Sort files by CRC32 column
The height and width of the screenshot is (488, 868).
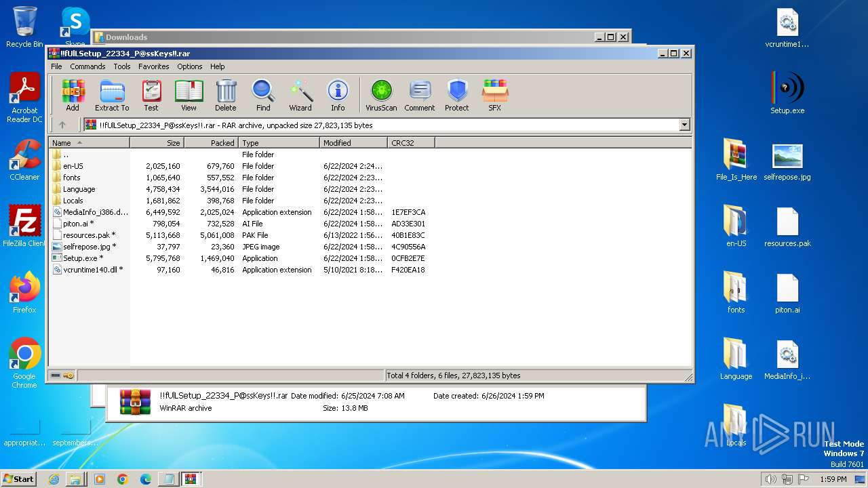click(x=411, y=143)
